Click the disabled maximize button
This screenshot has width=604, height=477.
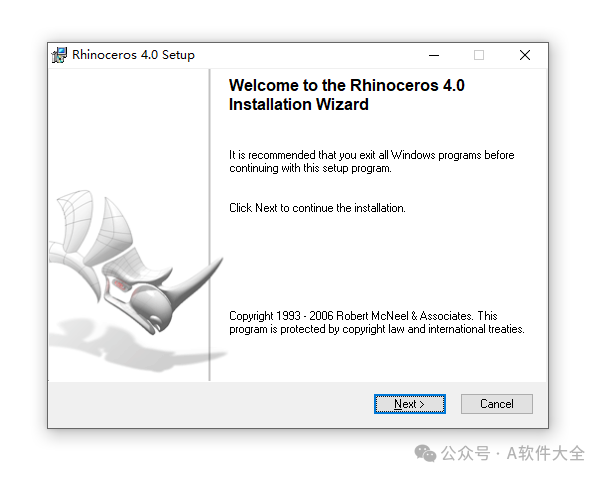(x=479, y=55)
